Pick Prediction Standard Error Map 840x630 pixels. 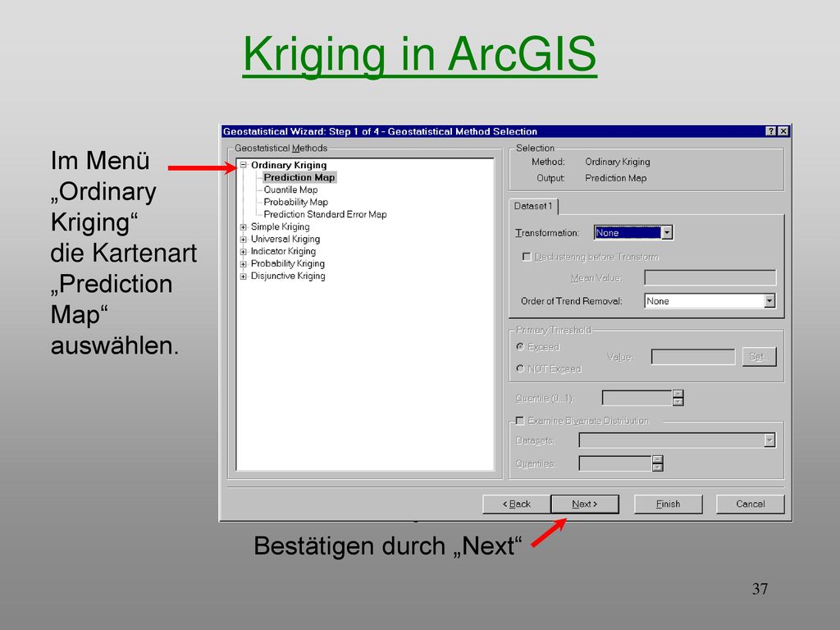point(325,214)
